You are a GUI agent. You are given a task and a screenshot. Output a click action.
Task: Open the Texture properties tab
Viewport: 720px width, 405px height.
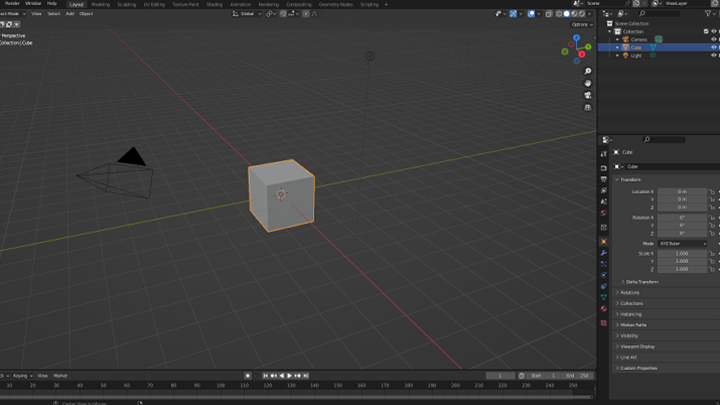(x=603, y=323)
